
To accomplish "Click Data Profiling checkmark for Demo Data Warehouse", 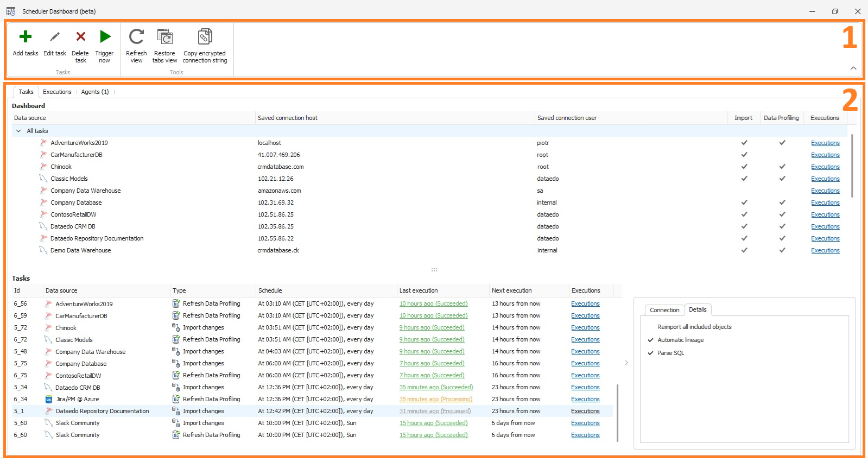I will click(782, 250).
